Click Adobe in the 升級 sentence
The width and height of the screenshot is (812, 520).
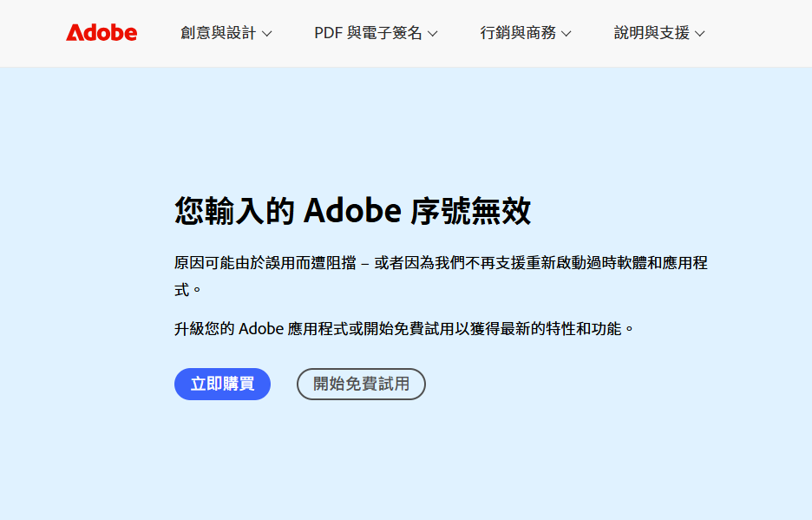(x=261, y=329)
